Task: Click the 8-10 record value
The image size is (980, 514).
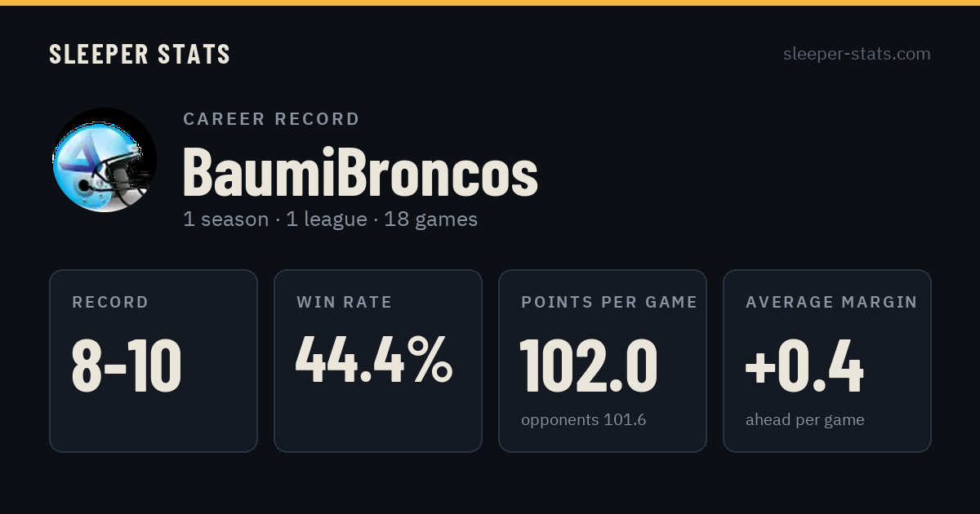Action: (127, 366)
